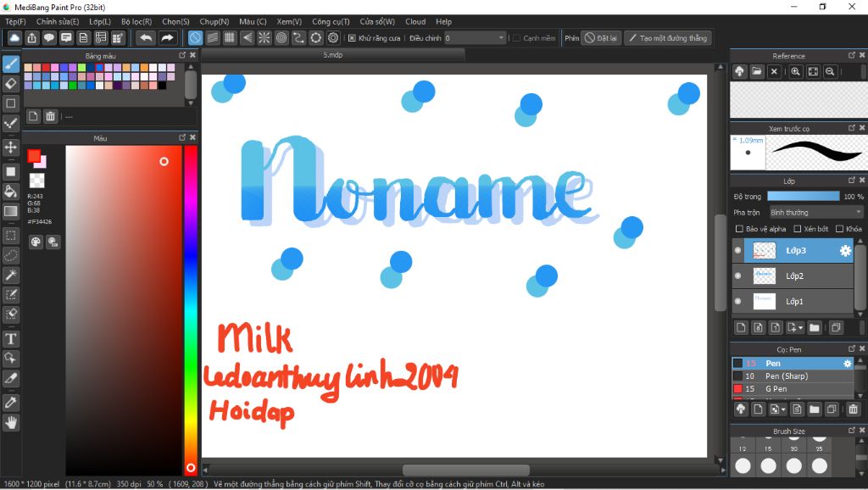Select the Brush tool in the left toolbar
Image resolution: width=868 pixels, height=490 pixels.
coord(10,64)
